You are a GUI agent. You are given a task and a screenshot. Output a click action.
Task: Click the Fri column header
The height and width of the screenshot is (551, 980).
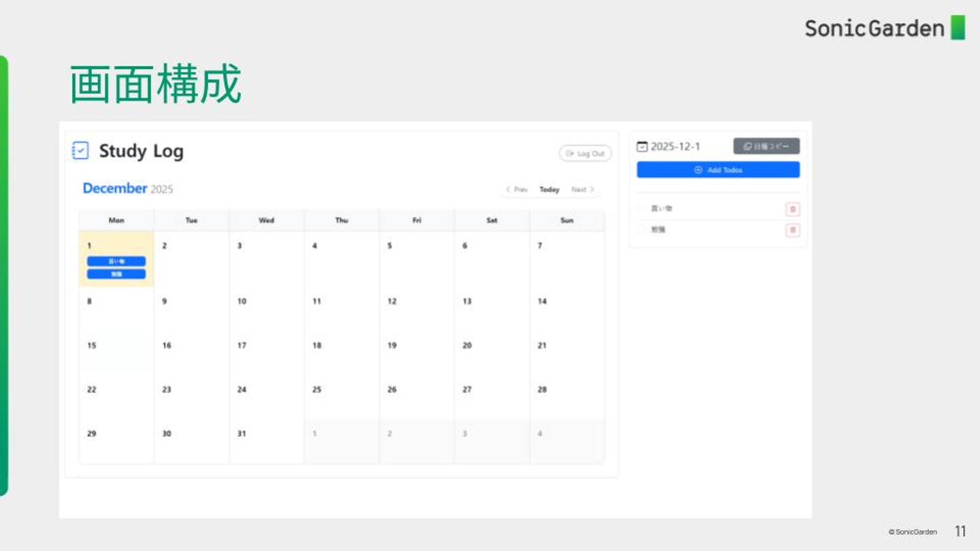(x=417, y=220)
